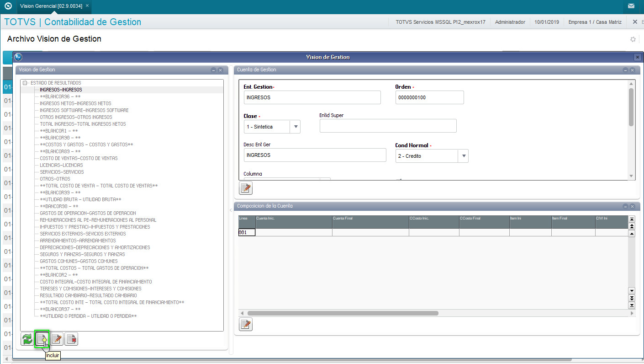Click the grid's horizontal scrollbar thumb
Image resolution: width=644 pixels, height=364 pixels.
click(x=343, y=313)
